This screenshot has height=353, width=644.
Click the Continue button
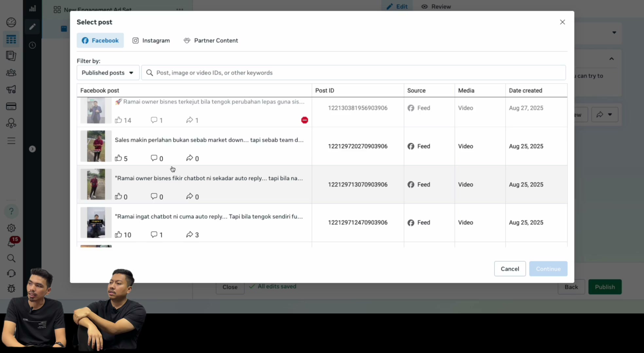click(x=548, y=269)
